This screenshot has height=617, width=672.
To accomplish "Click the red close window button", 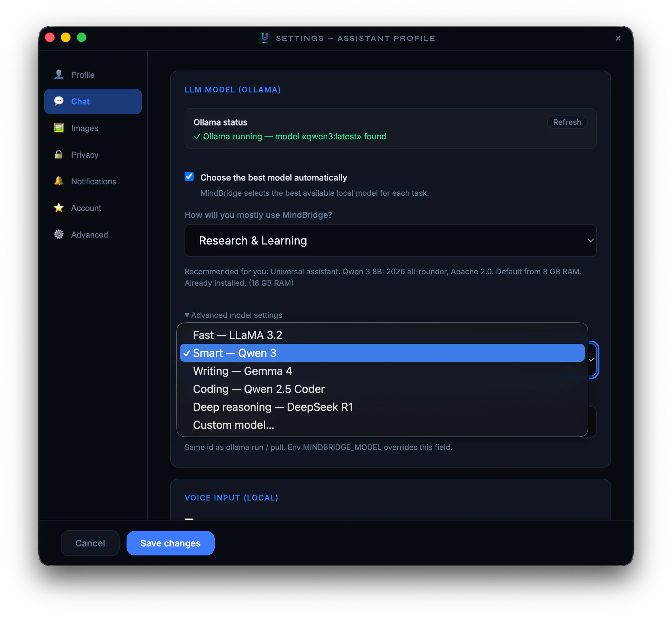I will point(50,37).
